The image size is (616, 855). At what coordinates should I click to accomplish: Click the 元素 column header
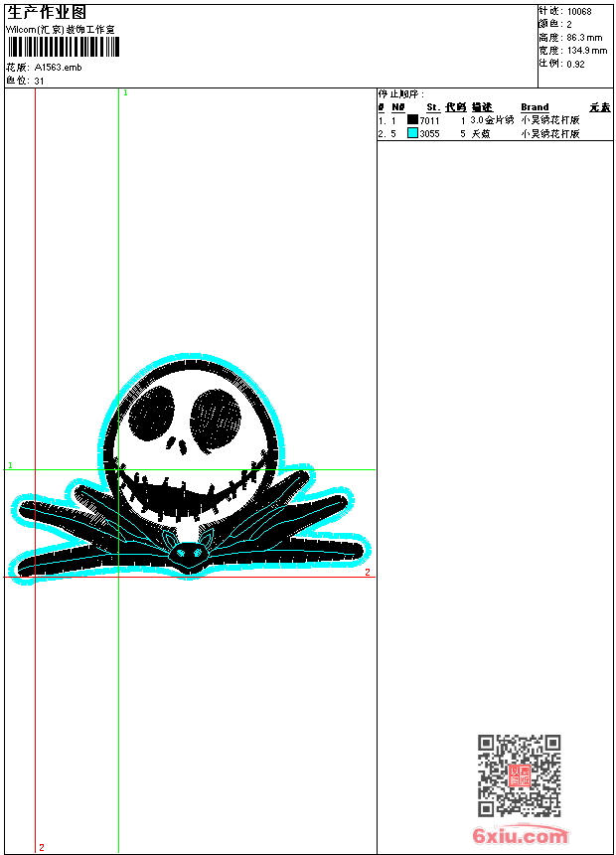coord(600,107)
